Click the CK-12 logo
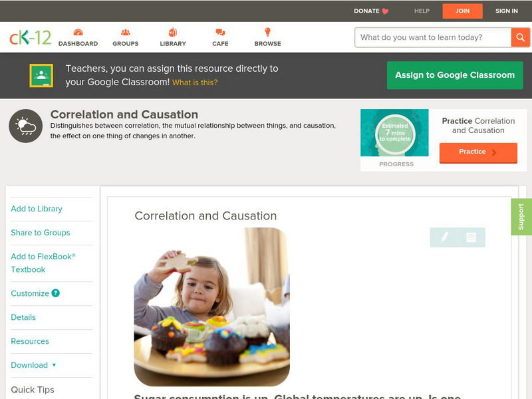The height and width of the screenshot is (399, 532). click(30, 37)
